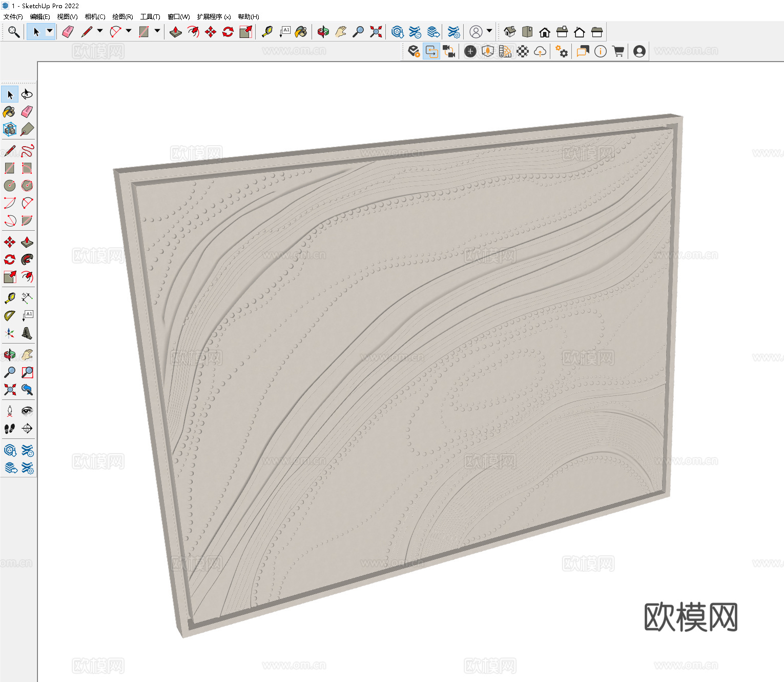Expand the Line tool dropdown arrow
784x682 pixels.
[100, 31]
